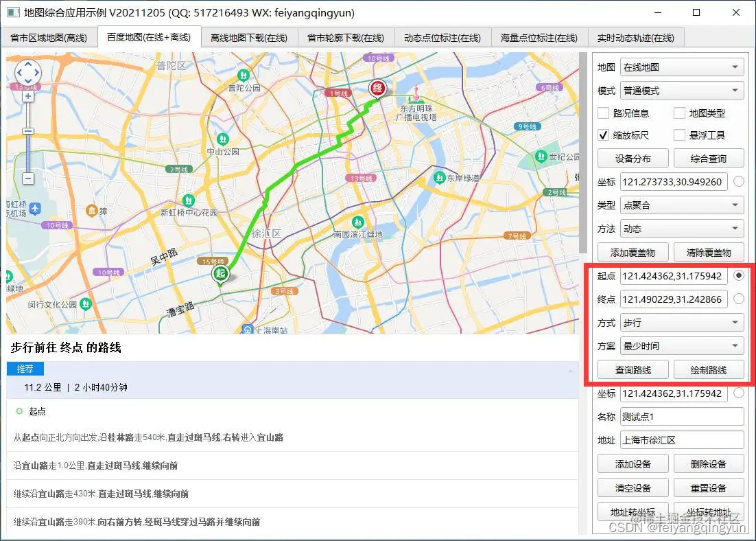Viewport: 756px width, 541px height.
Task: Click the 13号线 metro line label
Action: (361, 178)
